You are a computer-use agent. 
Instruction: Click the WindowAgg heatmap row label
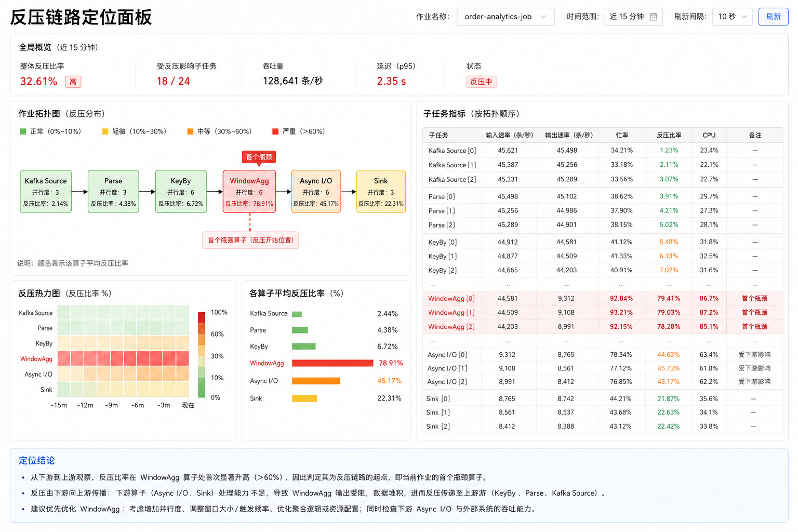(36, 359)
